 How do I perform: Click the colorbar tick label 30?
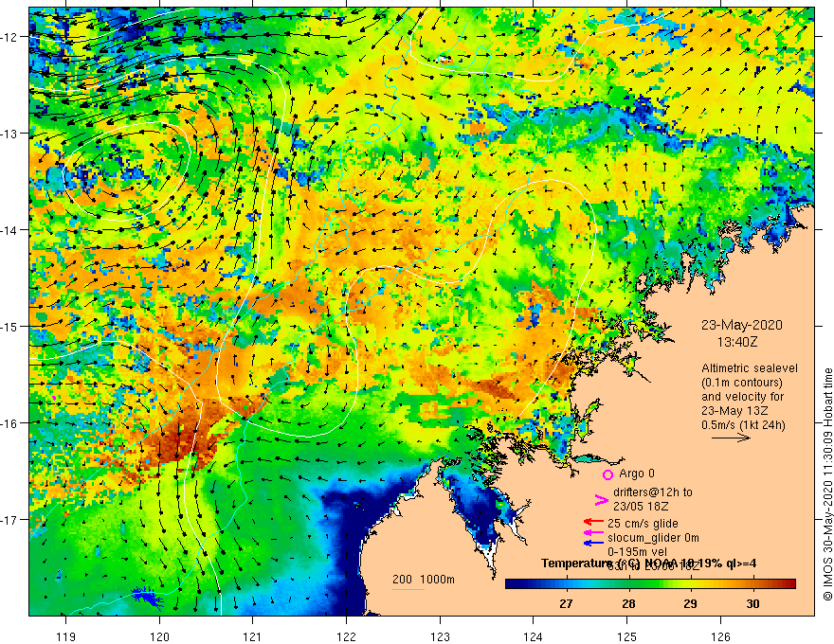click(752, 604)
